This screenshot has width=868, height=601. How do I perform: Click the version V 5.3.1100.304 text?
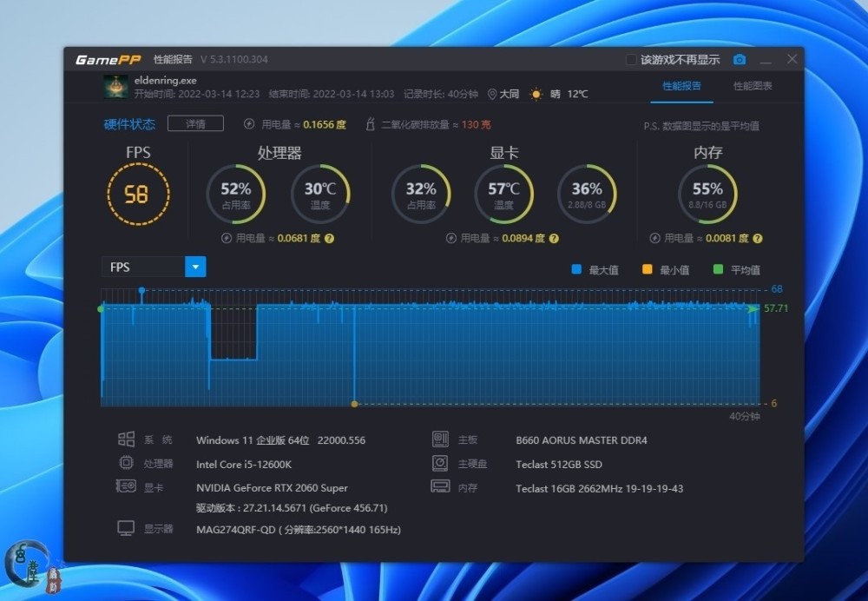pos(233,59)
